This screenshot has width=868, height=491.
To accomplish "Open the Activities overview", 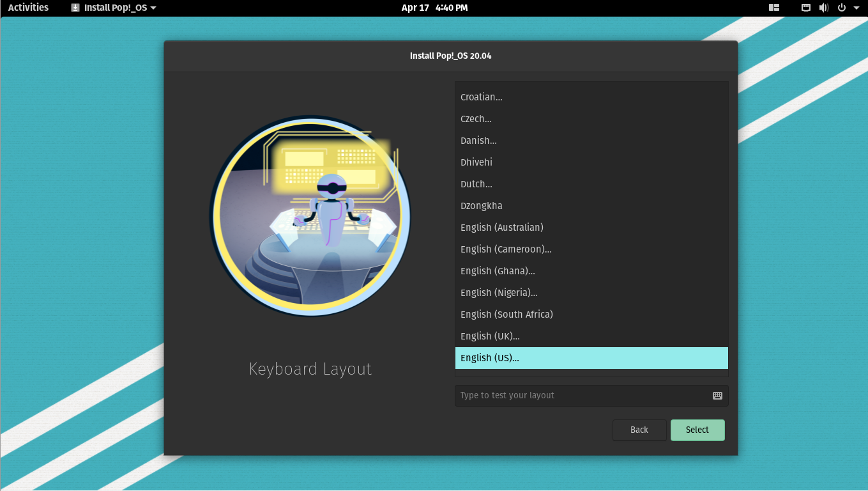I will (27, 7).
